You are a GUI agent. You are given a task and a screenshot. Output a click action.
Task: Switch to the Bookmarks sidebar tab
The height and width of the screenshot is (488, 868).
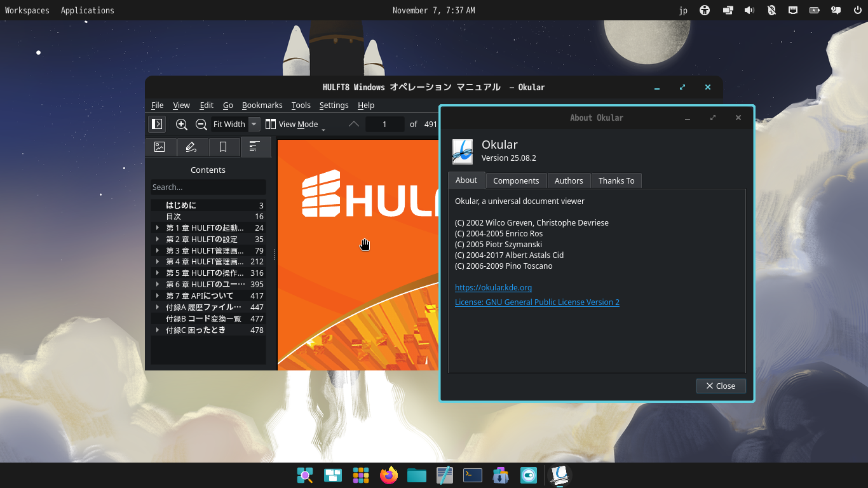(224, 147)
